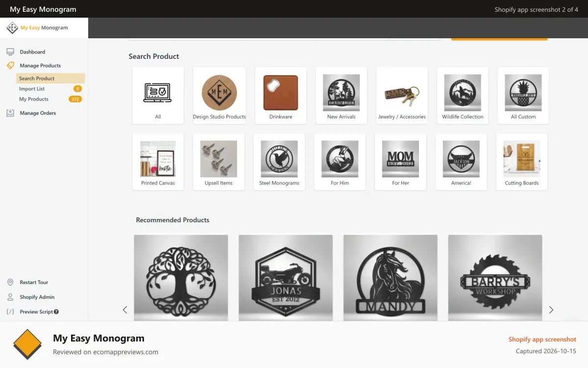Screen dimensions: 588x368
Task: Click the Preview Script link
Action: point(36,312)
